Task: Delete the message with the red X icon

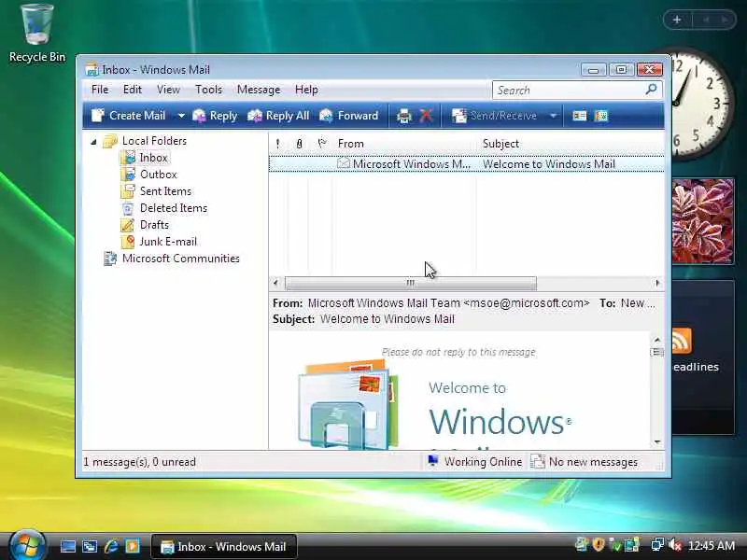Action: click(427, 116)
